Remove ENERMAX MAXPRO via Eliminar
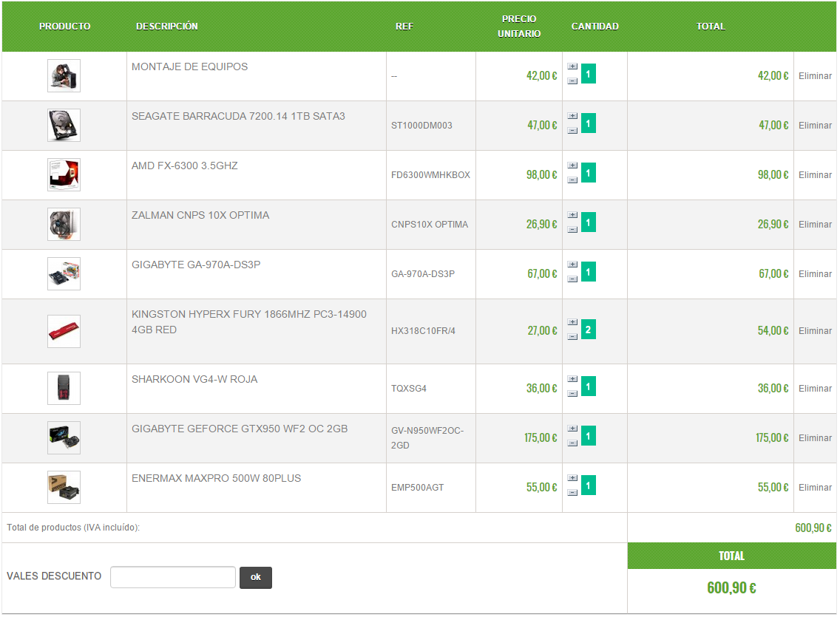The height and width of the screenshot is (617, 840). point(815,488)
